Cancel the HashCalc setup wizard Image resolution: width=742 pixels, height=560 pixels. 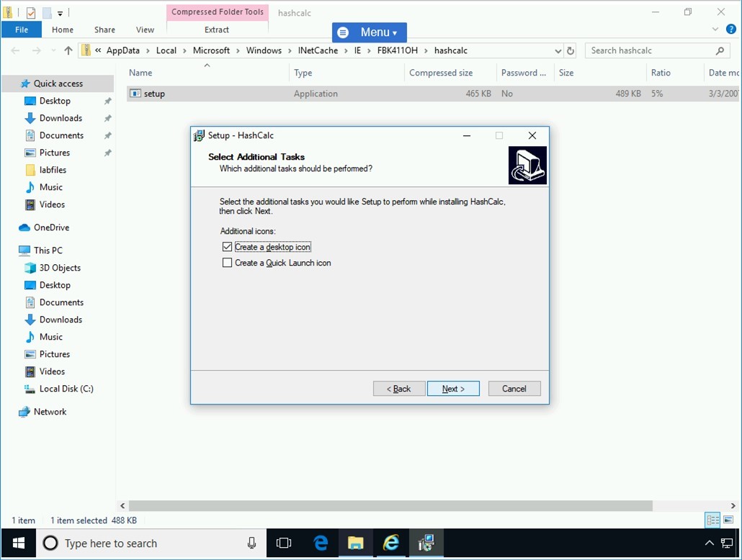tap(514, 389)
